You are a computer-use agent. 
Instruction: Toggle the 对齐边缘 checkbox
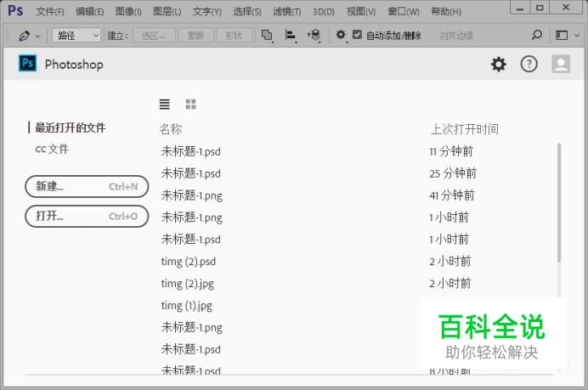click(x=432, y=35)
